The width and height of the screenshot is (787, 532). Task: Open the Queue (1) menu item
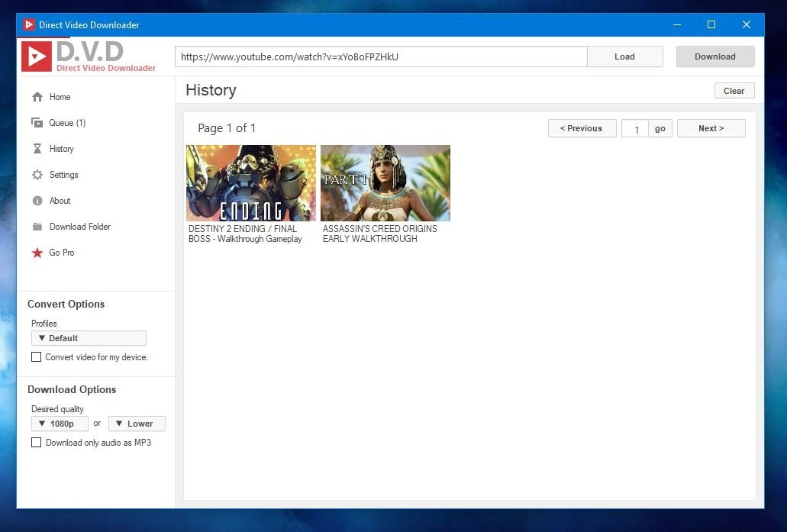[67, 123]
